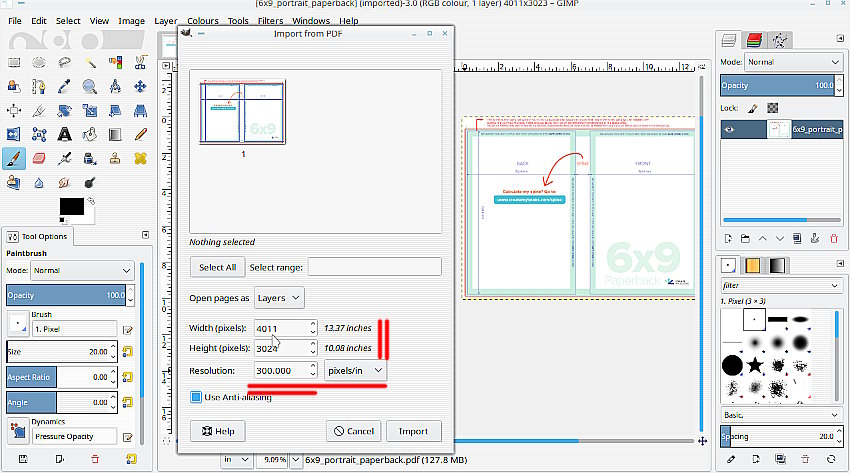Select the Dodge/Burn tool

tap(90, 183)
